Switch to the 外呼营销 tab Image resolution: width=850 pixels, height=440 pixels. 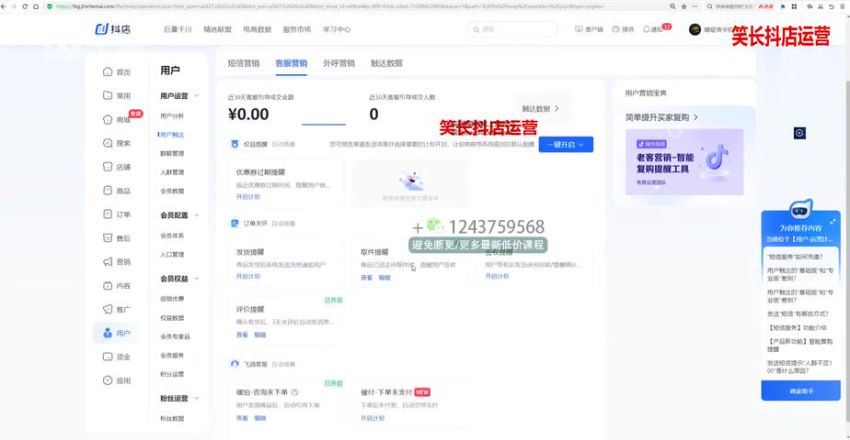click(x=339, y=63)
